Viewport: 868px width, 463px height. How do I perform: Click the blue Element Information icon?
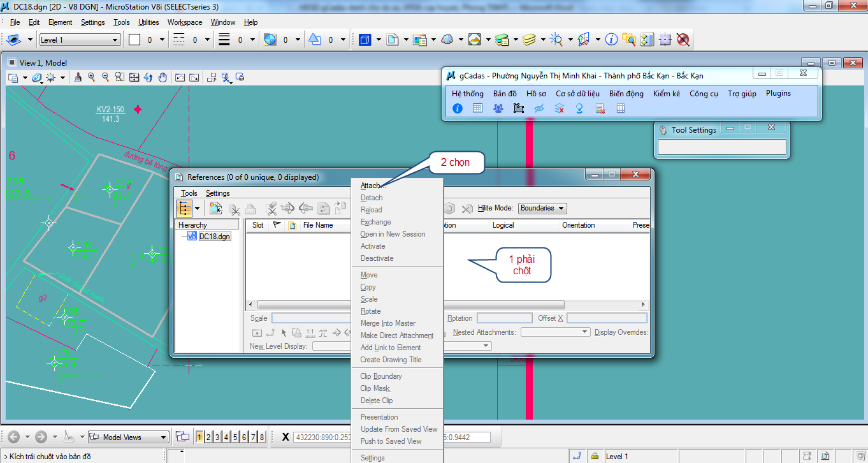pyautogui.click(x=611, y=40)
